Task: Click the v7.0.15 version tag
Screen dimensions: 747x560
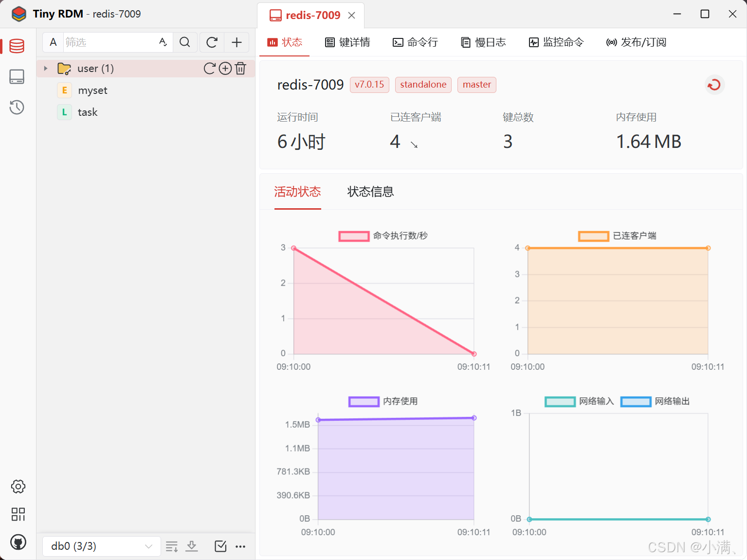Action: [369, 85]
